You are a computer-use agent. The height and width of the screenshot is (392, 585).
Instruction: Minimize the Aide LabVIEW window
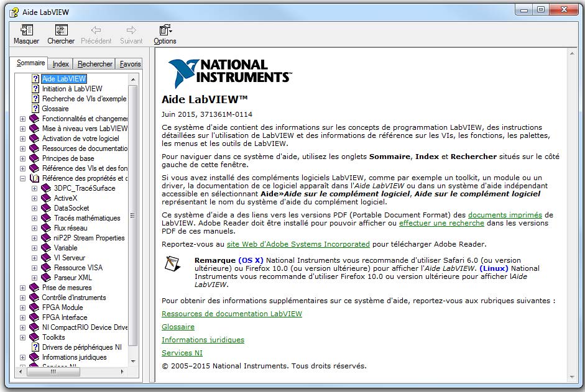(524, 10)
